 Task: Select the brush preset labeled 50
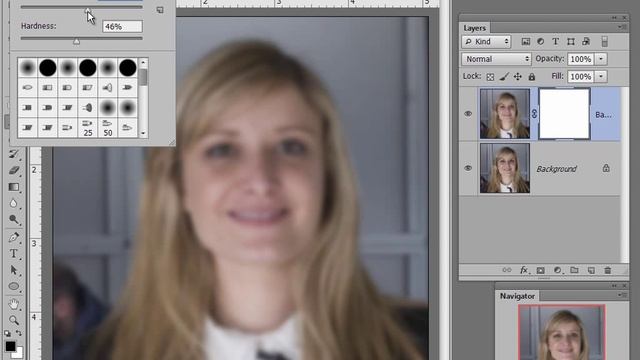coord(108,128)
